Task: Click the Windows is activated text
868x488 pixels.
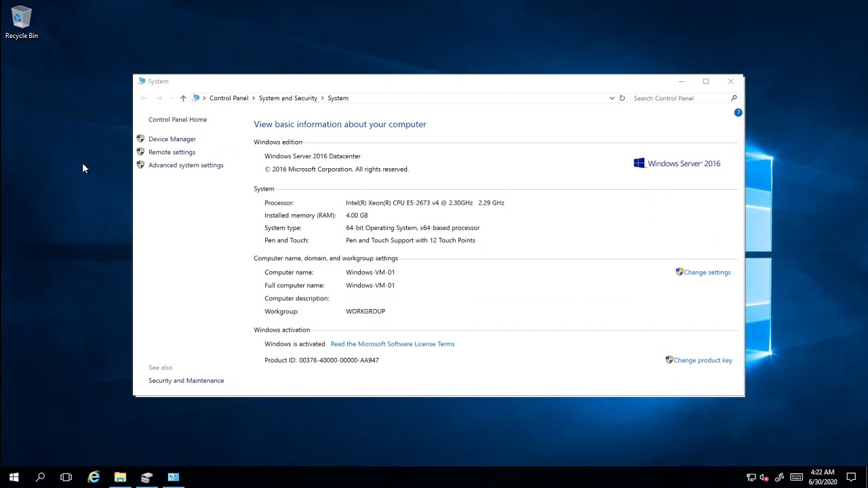Action: coord(295,344)
